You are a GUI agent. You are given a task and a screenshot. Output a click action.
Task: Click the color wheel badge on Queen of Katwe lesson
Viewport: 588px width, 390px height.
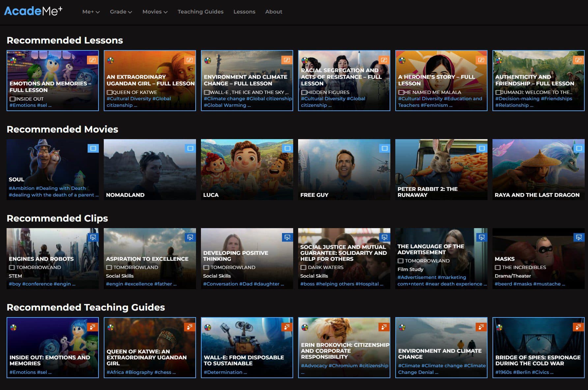[x=111, y=60]
